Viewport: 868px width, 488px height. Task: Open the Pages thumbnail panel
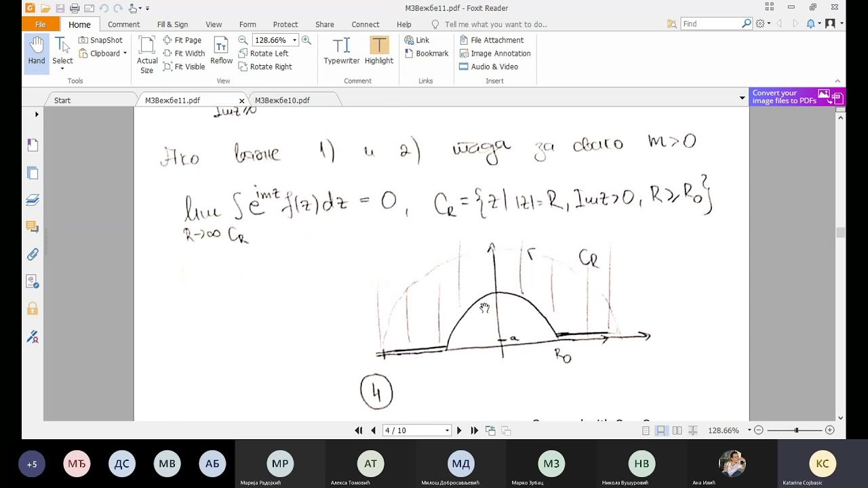point(33,172)
